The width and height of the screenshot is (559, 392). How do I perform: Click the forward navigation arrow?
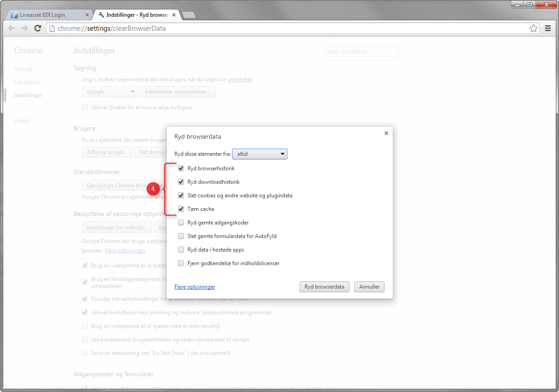click(25, 28)
